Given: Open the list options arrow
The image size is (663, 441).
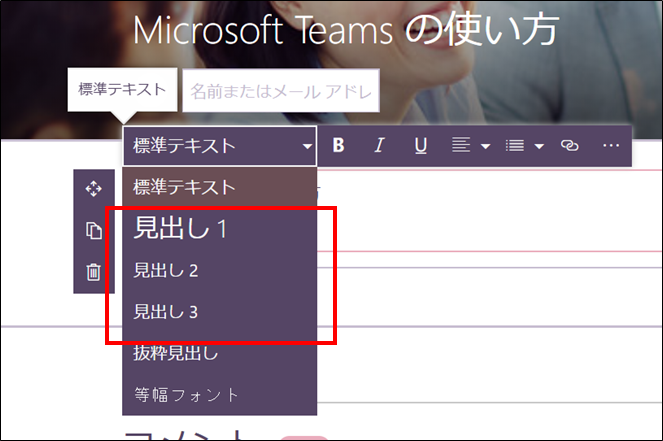Looking at the screenshot, I should pyautogui.click(x=539, y=146).
